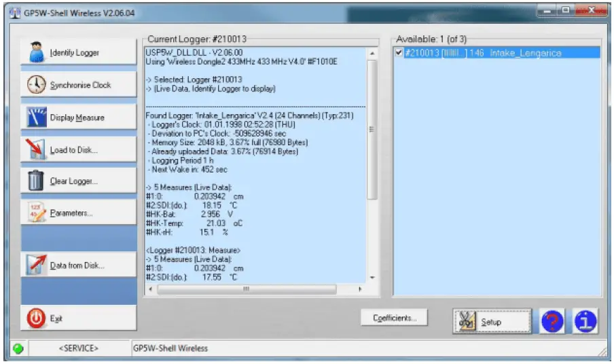Click the 'Next Wake in: 452 sec' line
The height and width of the screenshot is (364, 614).
pos(187,170)
